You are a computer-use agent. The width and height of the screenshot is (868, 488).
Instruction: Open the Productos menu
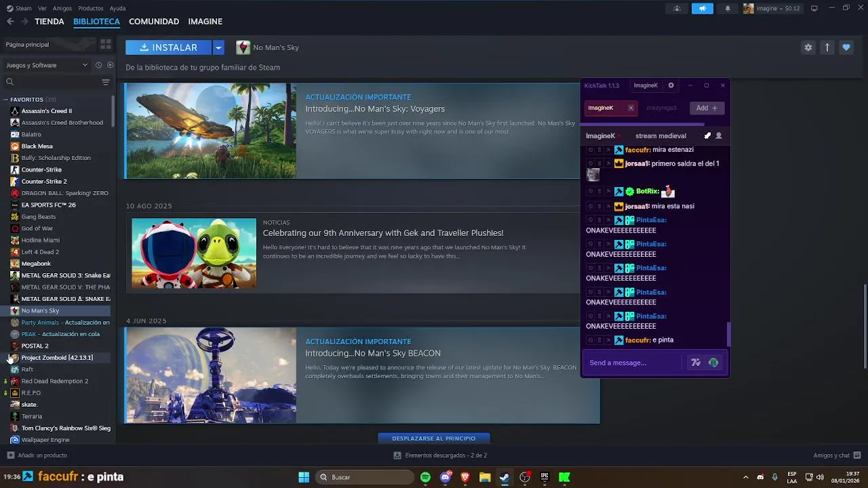pyautogui.click(x=91, y=8)
